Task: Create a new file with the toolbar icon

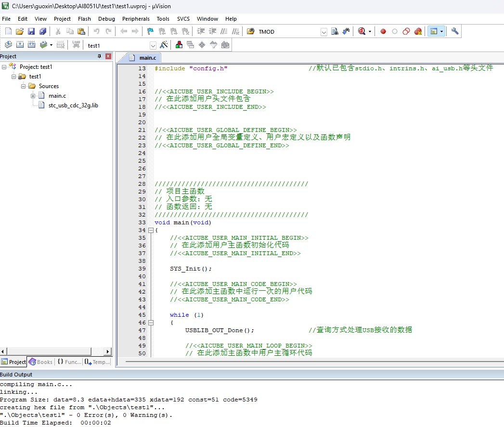Action: click(x=8, y=31)
